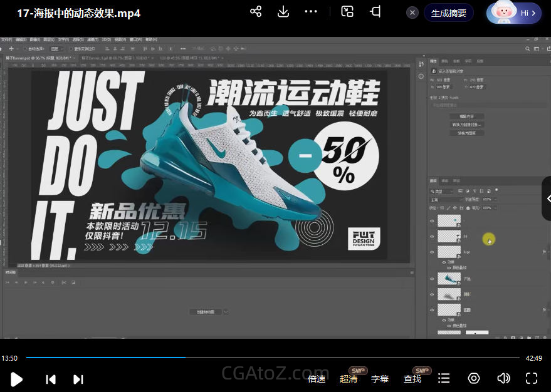Click the 生成摘要 button
The width and height of the screenshot is (551, 392).
(448, 13)
